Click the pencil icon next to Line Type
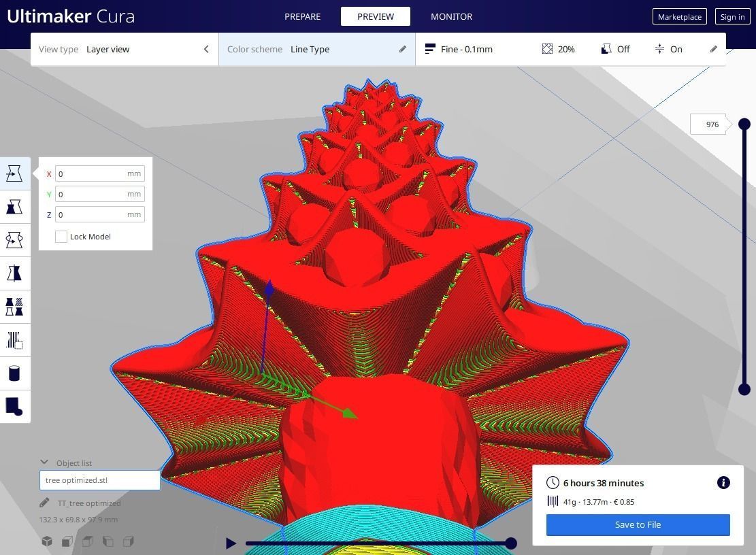Image resolution: width=756 pixels, height=555 pixels. (x=403, y=49)
